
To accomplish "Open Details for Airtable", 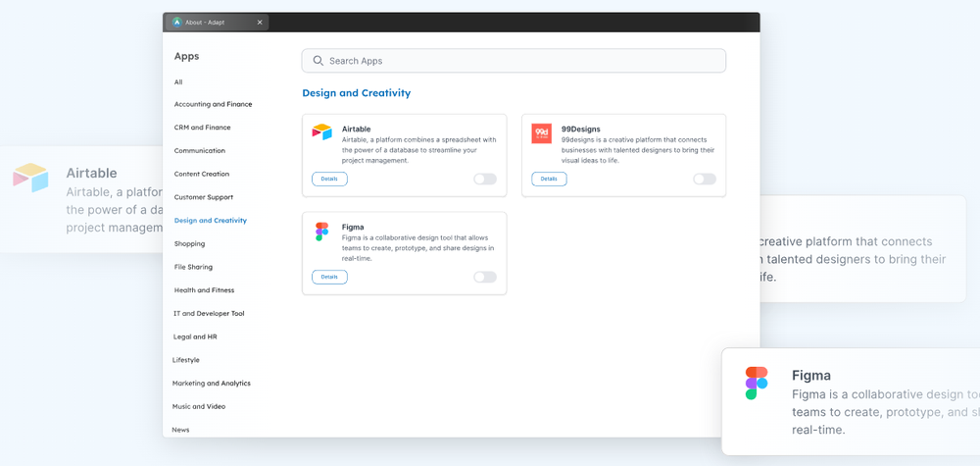I will (x=329, y=179).
